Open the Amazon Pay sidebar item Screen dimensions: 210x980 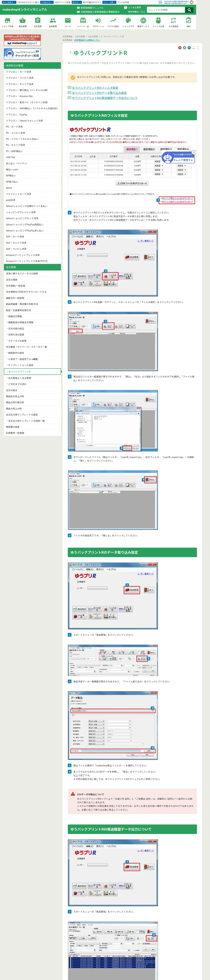click(x=32, y=96)
